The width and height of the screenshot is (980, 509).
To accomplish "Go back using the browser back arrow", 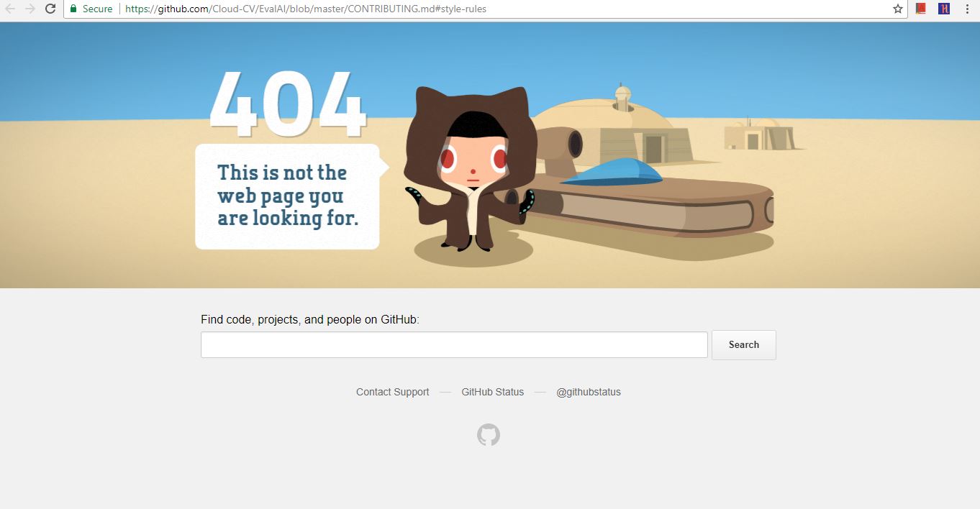I will pos(10,9).
